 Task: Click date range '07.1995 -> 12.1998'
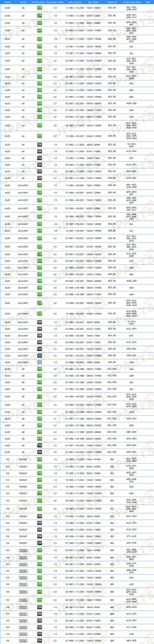click(x=75, y=412)
